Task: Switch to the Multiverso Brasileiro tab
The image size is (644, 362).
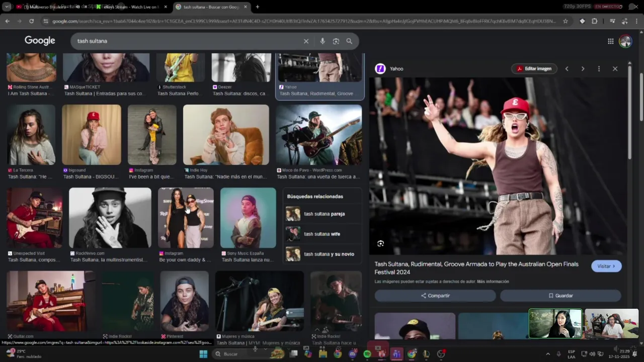Action: tap(49, 7)
